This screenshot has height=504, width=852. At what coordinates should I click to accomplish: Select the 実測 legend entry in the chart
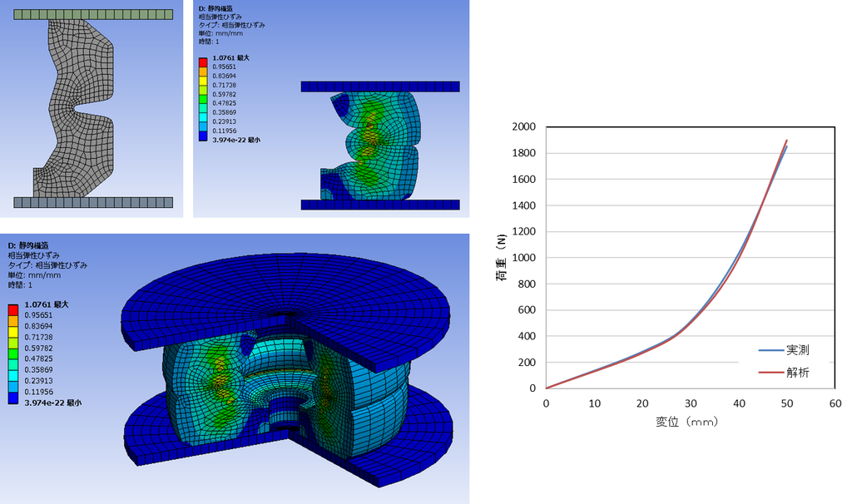(784, 350)
